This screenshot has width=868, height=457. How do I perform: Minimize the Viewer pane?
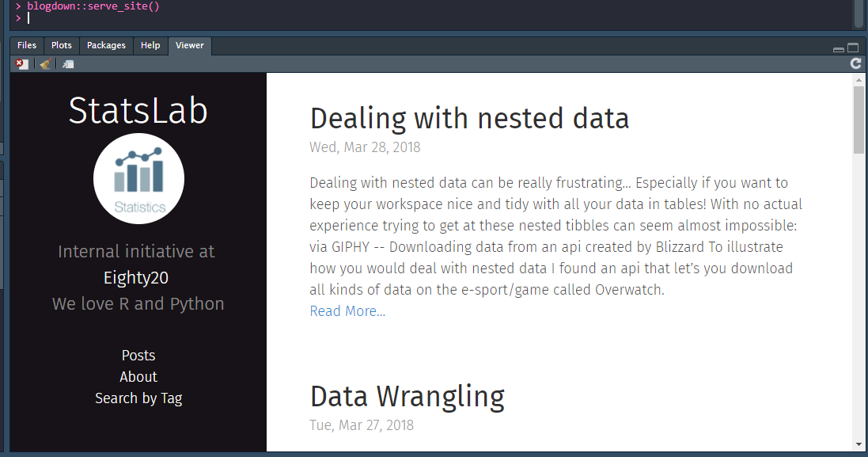pyautogui.click(x=839, y=49)
